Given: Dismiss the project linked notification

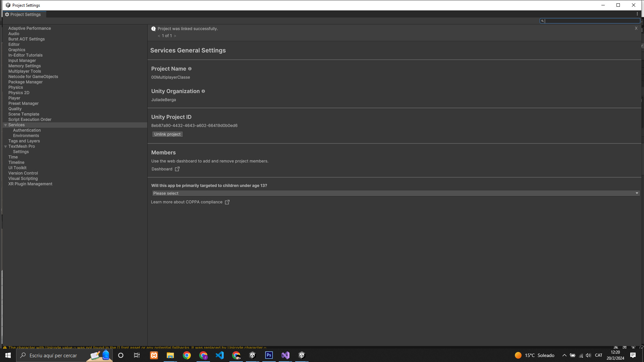Looking at the screenshot, I should (636, 28).
